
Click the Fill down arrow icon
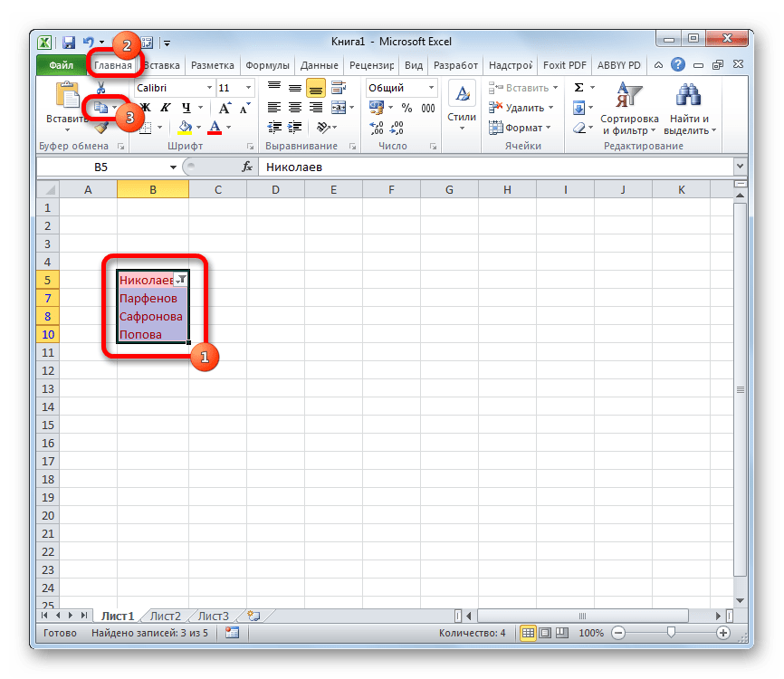(578, 108)
